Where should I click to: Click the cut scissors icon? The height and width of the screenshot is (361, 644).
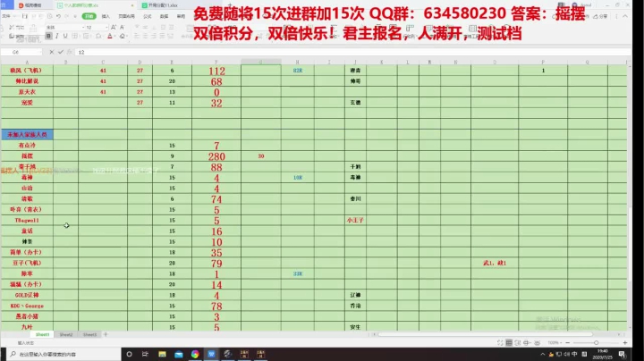click(x=11, y=27)
